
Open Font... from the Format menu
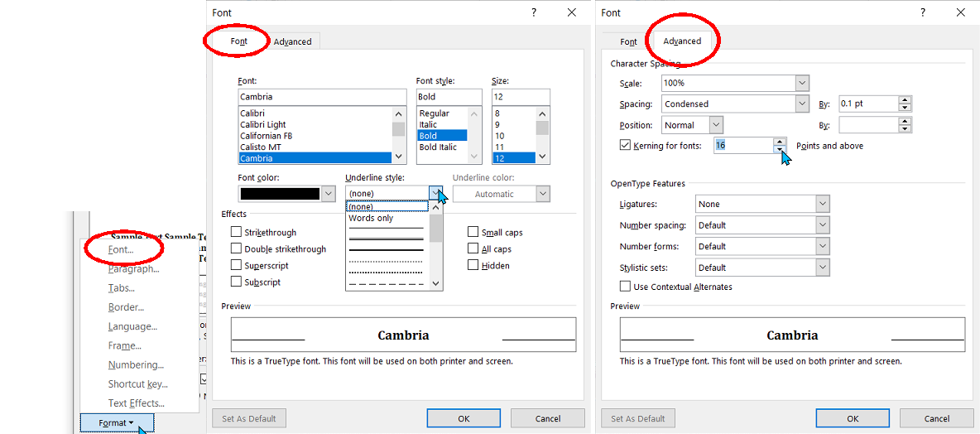point(121,249)
